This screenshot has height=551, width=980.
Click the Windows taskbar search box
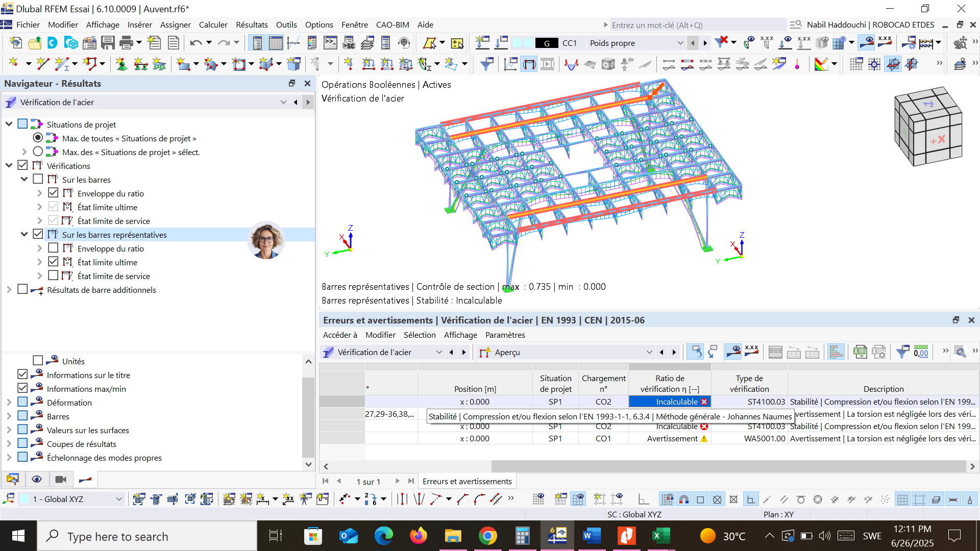(x=147, y=536)
